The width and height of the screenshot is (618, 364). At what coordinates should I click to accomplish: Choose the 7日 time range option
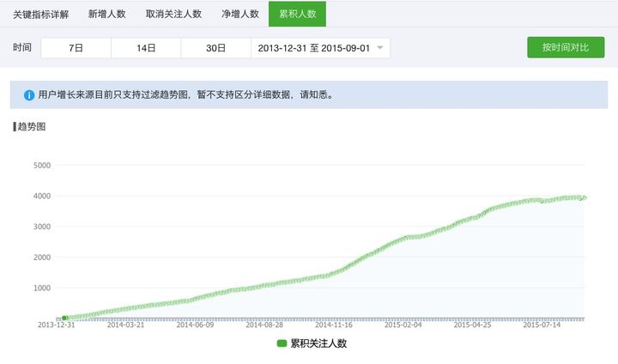[76, 48]
